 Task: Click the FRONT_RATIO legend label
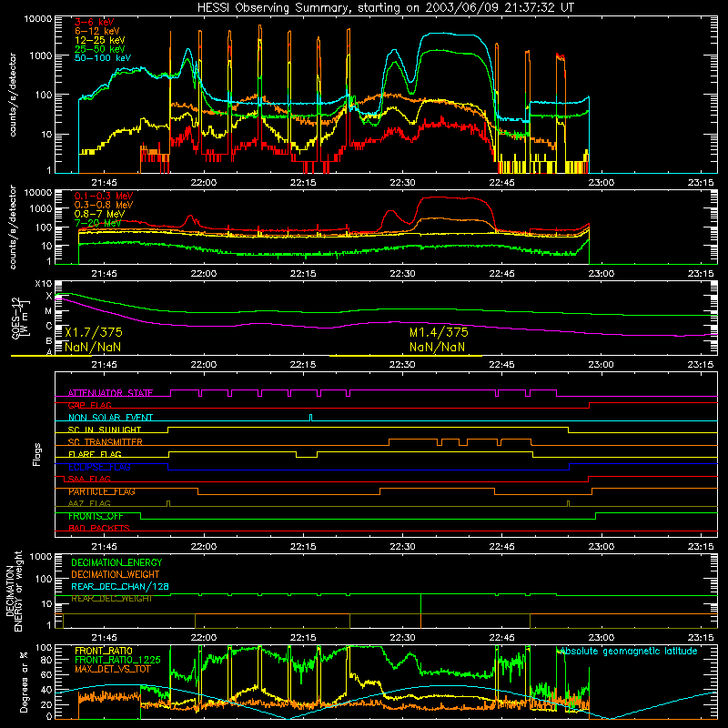pos(104,651)
